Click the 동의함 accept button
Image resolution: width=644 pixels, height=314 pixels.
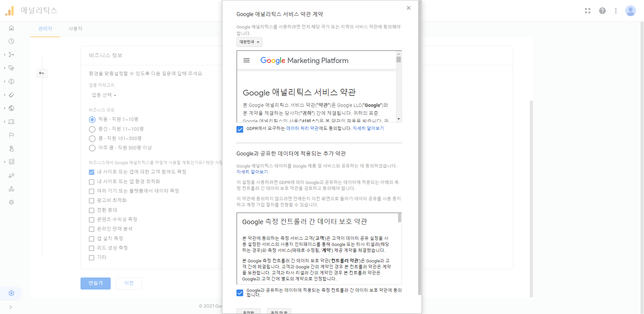(x=249, y=311)
